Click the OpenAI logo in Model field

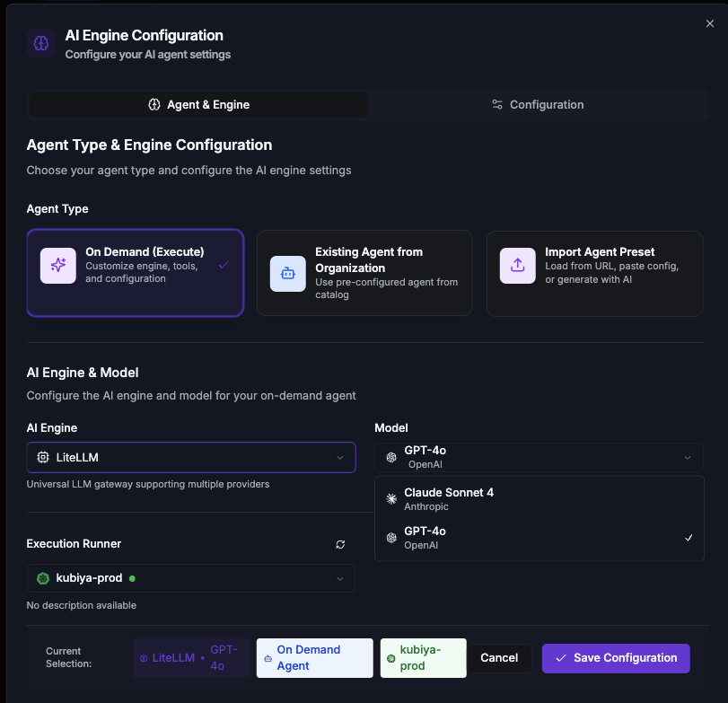coord(391,457)
